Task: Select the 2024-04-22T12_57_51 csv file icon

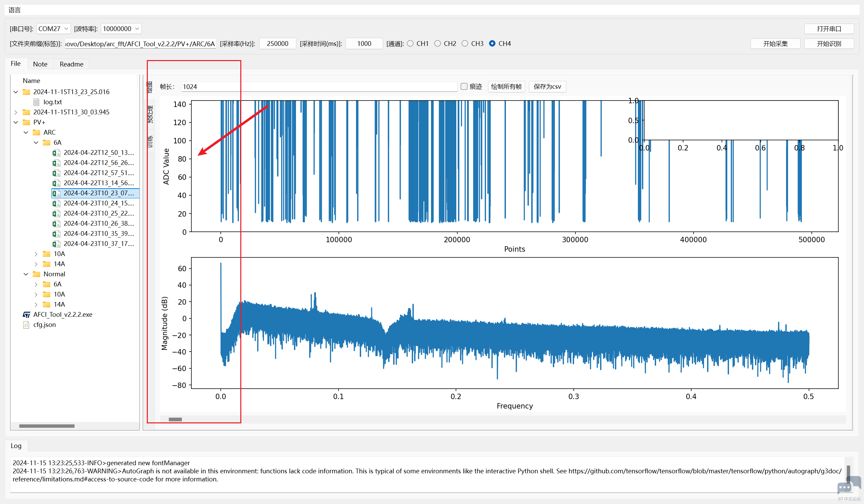Action: 56,173
